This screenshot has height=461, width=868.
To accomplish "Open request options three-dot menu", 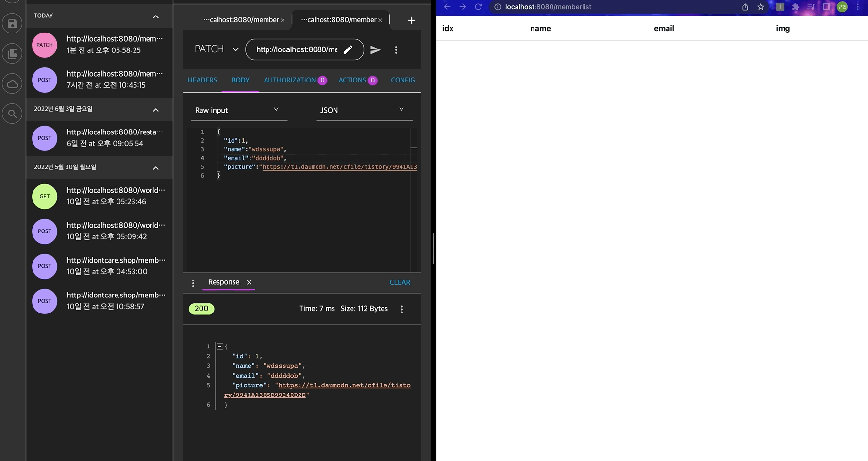I will pyautogui.click(x=396, y=49).
